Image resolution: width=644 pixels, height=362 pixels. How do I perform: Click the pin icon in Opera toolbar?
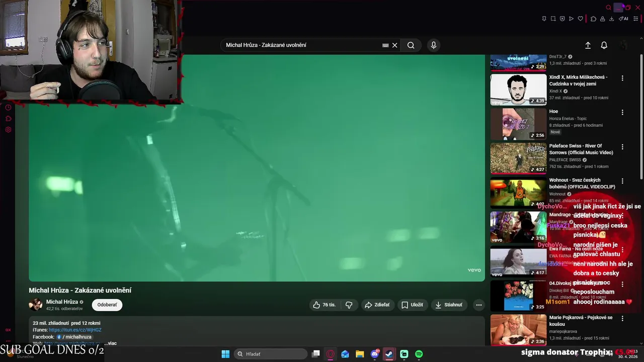[544, 19]
